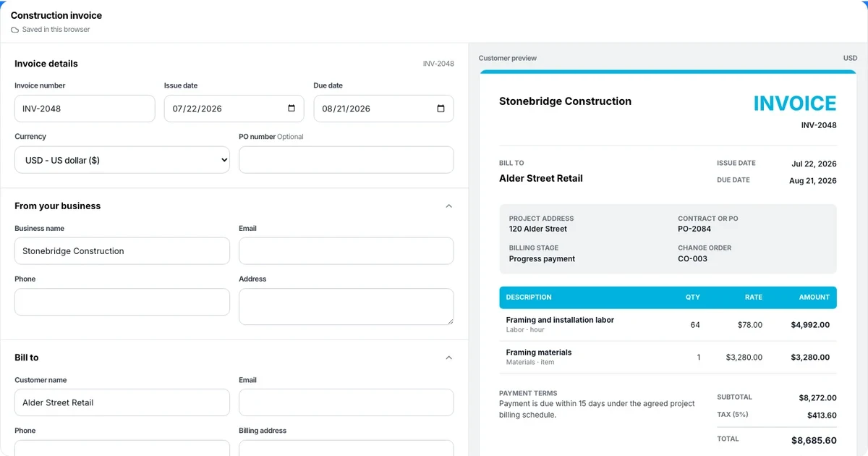Click the Due date field

(383, 109)
